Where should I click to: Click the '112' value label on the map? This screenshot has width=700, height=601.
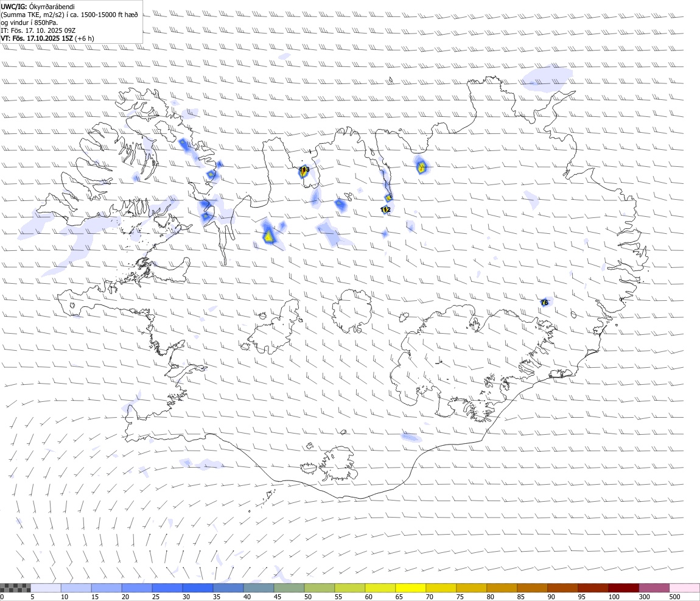tap(385, 209)
